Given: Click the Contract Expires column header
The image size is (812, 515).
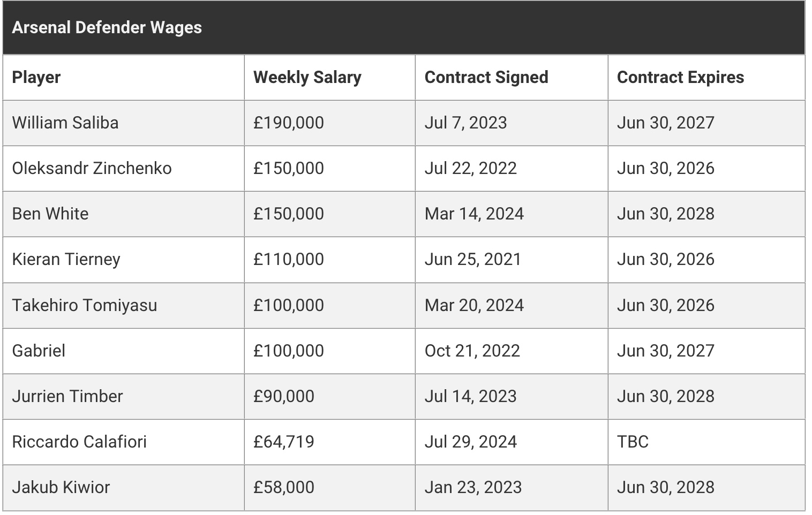Looking at the screenshot, I should coord(681,77).
